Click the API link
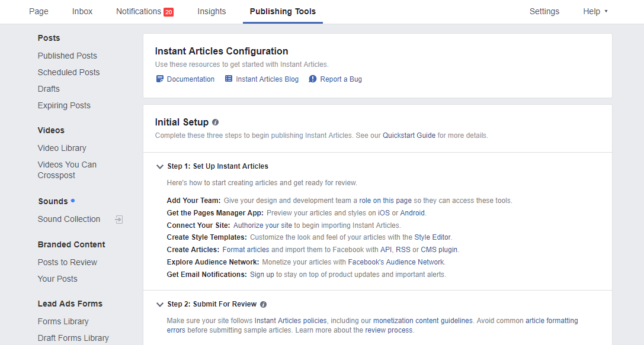Viewport: 644px width, 345px height. (x=386, y=249)
